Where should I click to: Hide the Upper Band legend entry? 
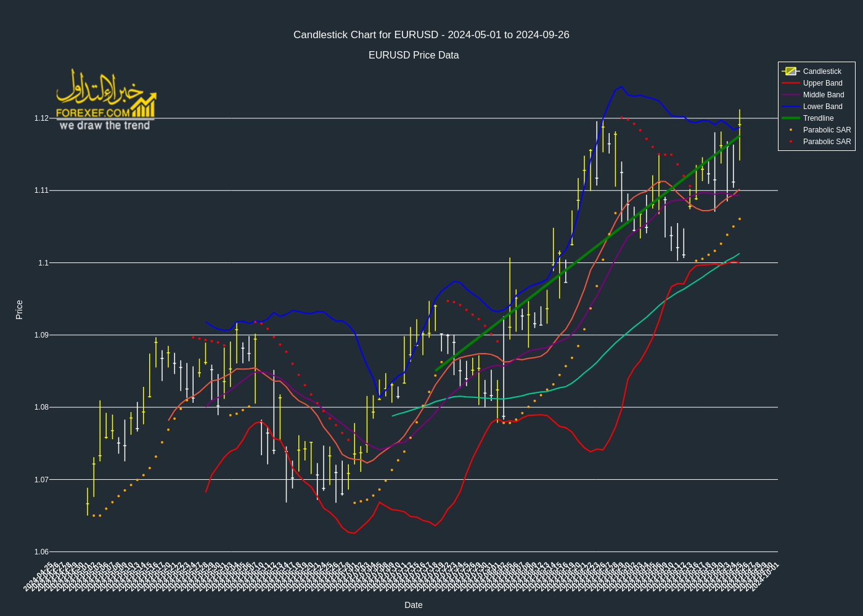click(816, 83)
